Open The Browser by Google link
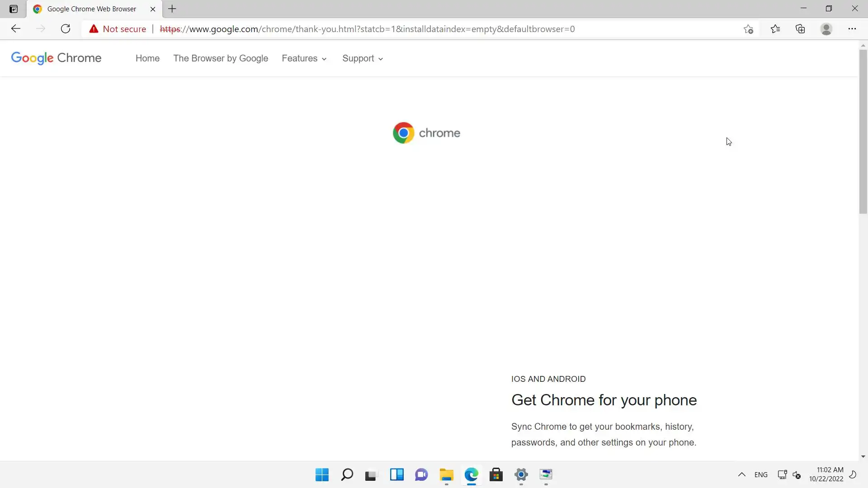Viewport: 868px width, 488px height. coord(221,58)
